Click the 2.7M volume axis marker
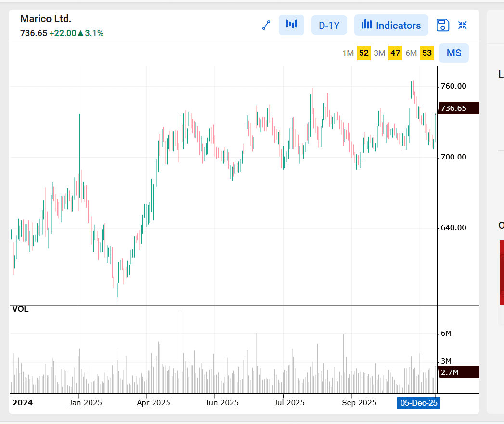Viewport: 504px width, 424px height. click(458, 372)
